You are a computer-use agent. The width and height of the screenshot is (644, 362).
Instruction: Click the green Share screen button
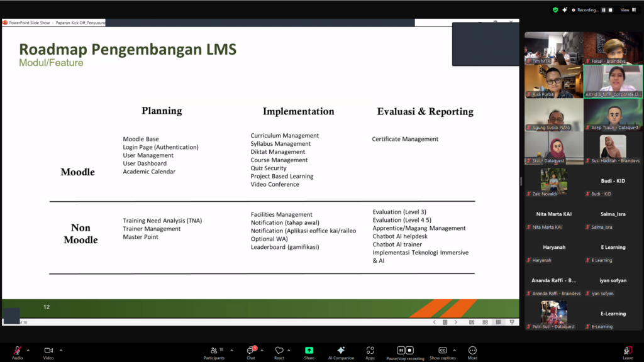[309, 351]
